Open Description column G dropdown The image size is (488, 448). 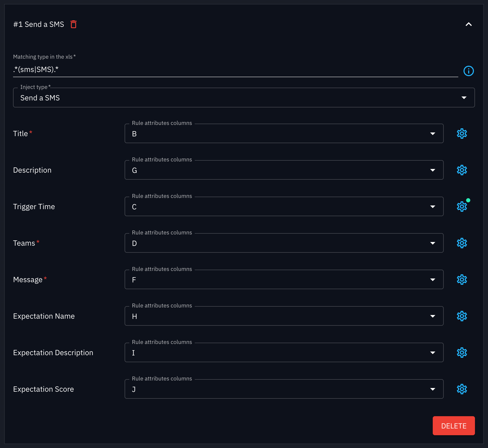(432, 170)
